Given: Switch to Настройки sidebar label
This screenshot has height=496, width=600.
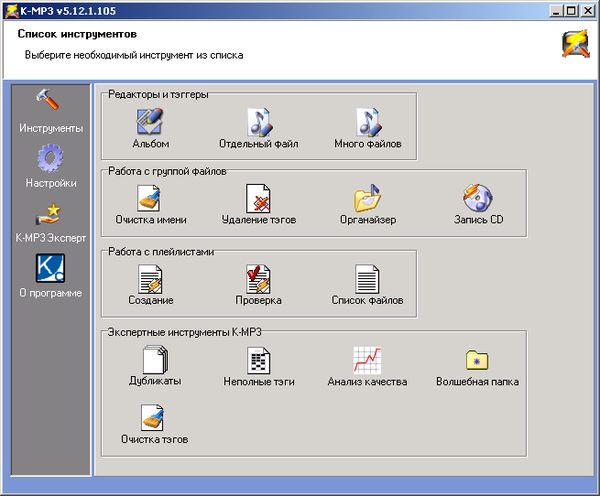Looking at the screenshot, I should (51, 183).
